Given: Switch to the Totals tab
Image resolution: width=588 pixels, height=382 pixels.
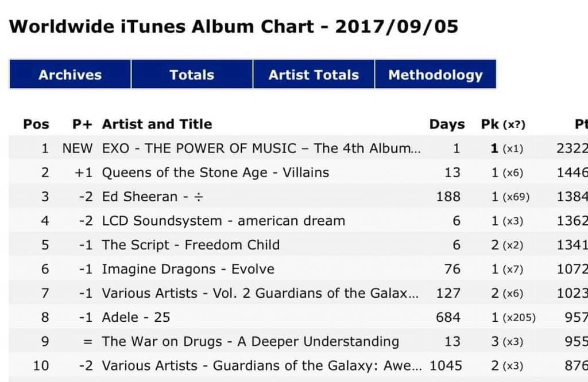Looking at the screenshot, I should tap(192, 75).
